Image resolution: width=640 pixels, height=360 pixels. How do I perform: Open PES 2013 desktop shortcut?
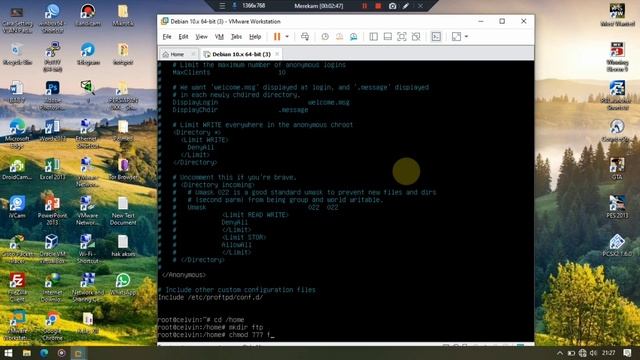(617, 207)
